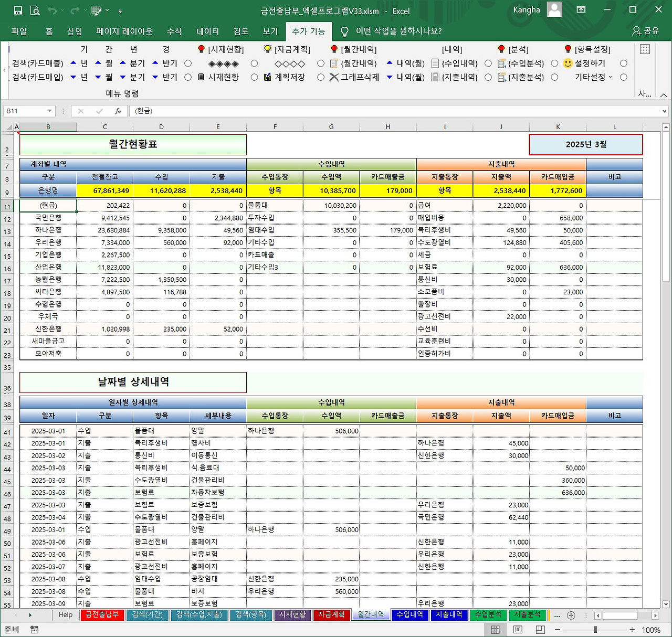Select circle button left of {지출분석}

(488, 77)
